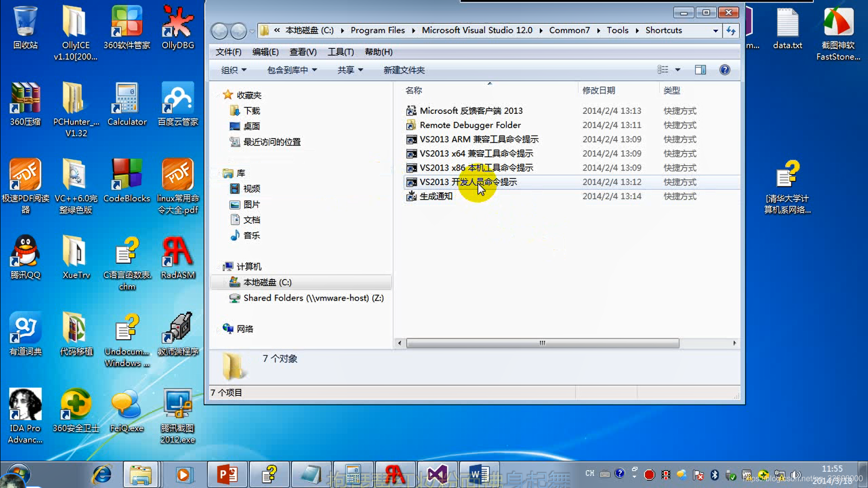This screenshot has height=488, width=868.
Task: Select the XueTrv desktop folder
Action: [x=75, y=257]
